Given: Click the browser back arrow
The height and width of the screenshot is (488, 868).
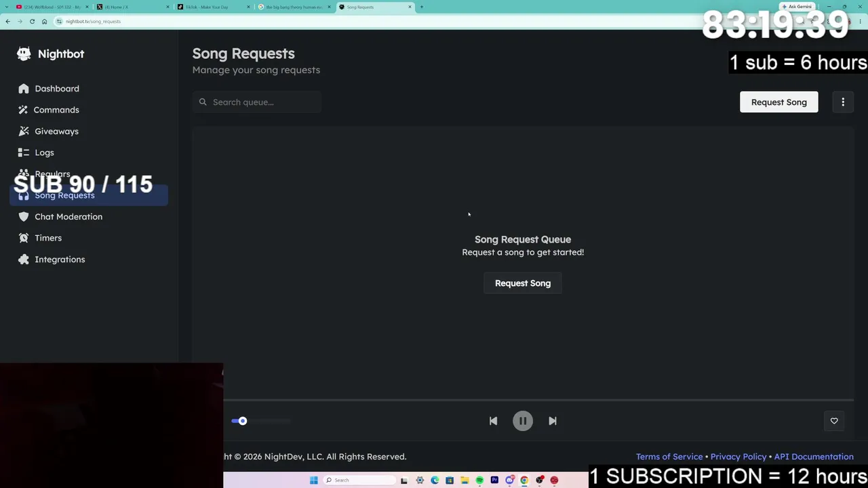Looking at the screenshot, I should (x=7, y=22).
